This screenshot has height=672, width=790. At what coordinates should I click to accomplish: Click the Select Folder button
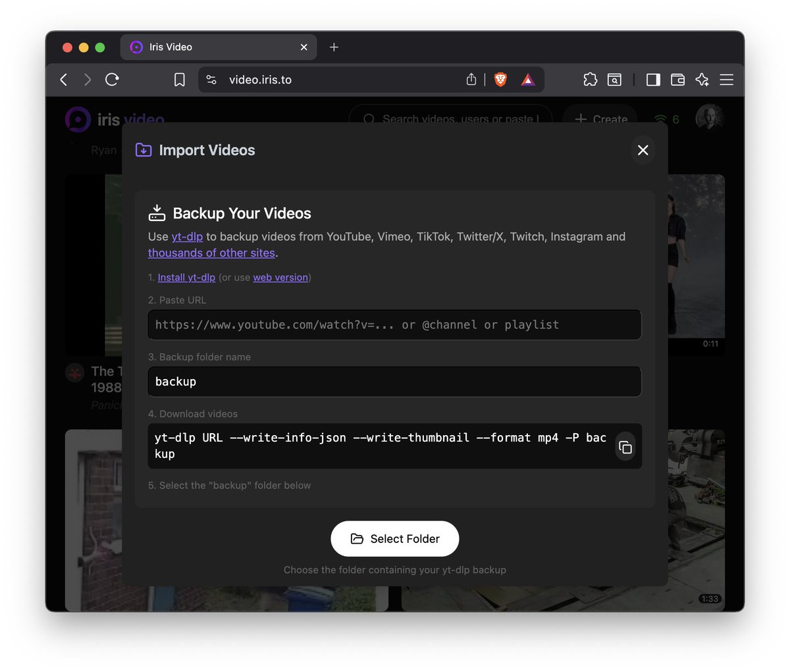click(395, 539)
